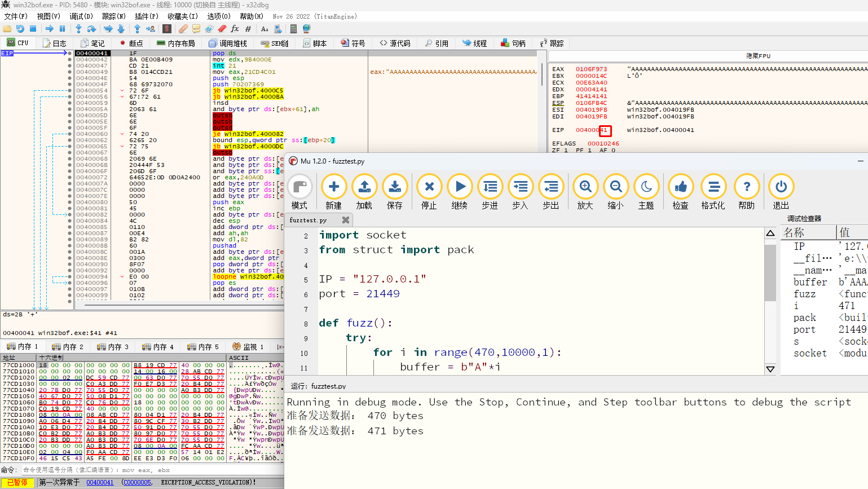The width and height of the screenshot is (868, 489).
Task: Create new file in Mu editor
Action: (x=334, y=192)
